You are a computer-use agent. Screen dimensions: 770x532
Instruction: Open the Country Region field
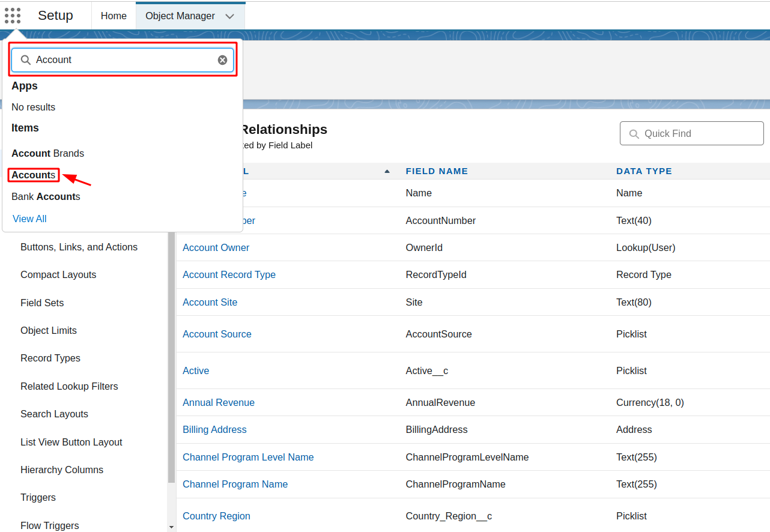[216, 516]
